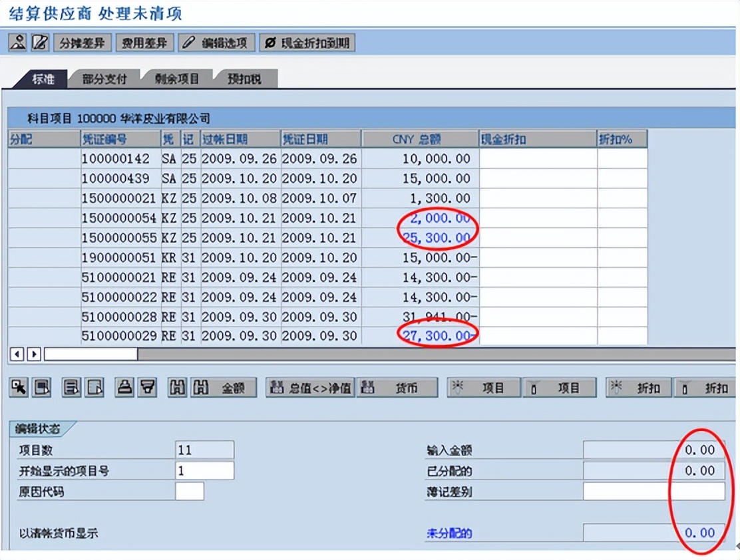
Task: Open the 总值<>净值 gross/net switch
Action: pyautogui.click(x=325, y=386)
